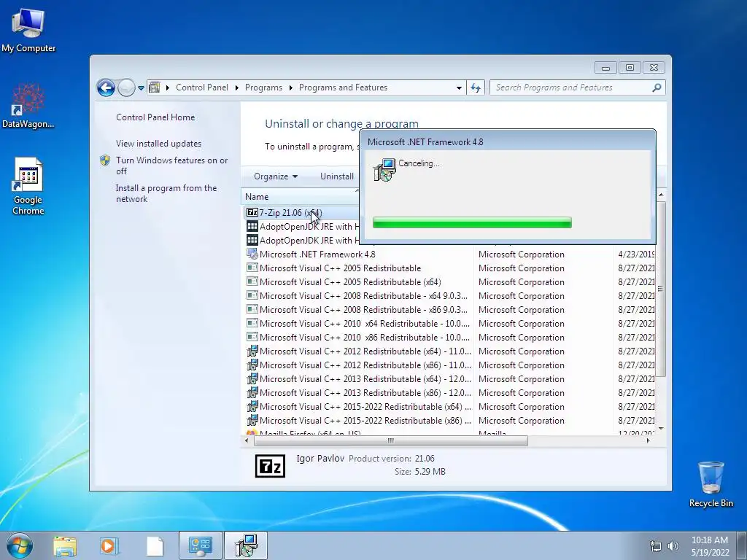Click the Microsoft .NET Framework 4.8 dialog title
The width and height of the screenshot is (747, 560).
click(425, 142)
